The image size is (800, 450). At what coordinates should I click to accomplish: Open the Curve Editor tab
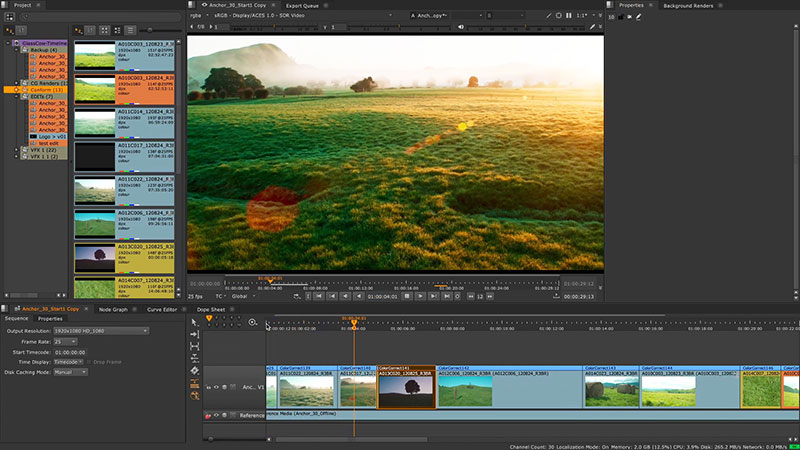(x=162, y=309)
